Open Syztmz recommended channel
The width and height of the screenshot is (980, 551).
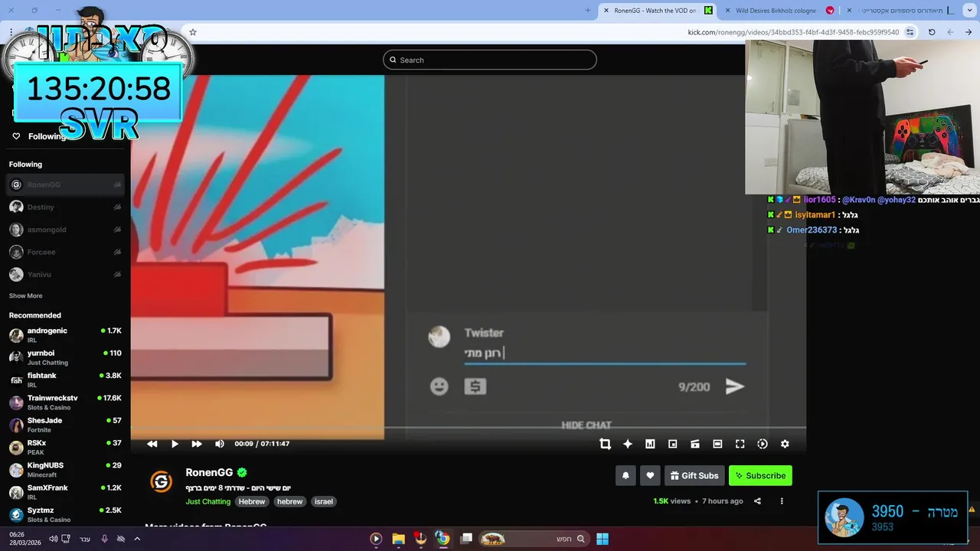point(65,514)
